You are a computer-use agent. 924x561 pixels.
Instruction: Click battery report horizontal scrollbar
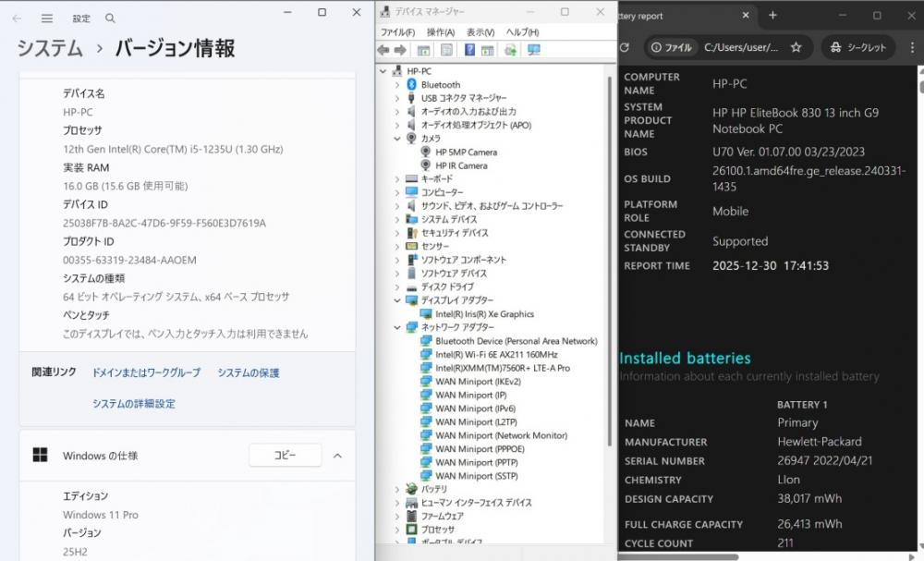pyautogui.click(x=678, y=556)
